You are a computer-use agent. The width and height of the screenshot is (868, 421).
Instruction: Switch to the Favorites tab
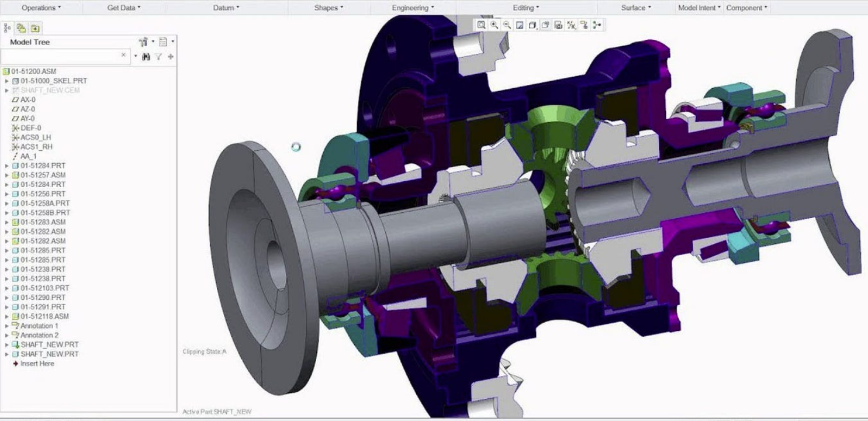pyautogui.click(x=35, y=28)
